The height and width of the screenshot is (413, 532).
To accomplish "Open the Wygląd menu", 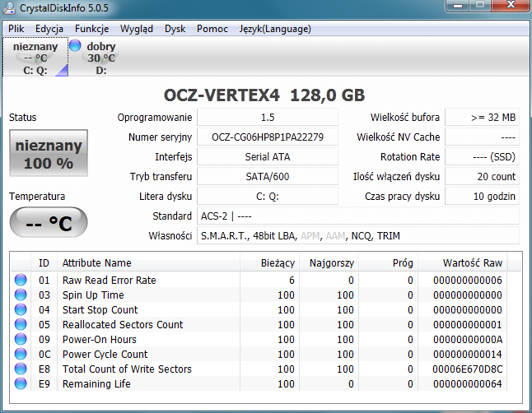I will pos(137,29).
